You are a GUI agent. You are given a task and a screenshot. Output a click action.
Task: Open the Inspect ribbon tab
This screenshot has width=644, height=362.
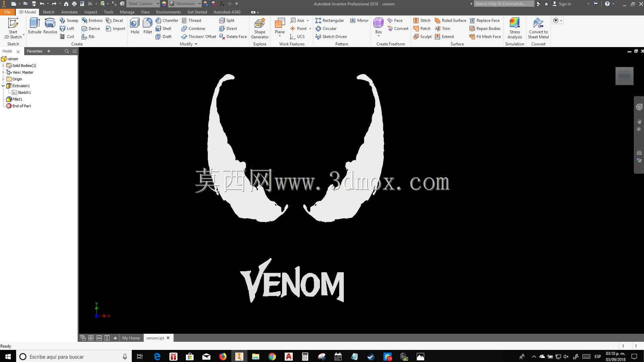91,12
